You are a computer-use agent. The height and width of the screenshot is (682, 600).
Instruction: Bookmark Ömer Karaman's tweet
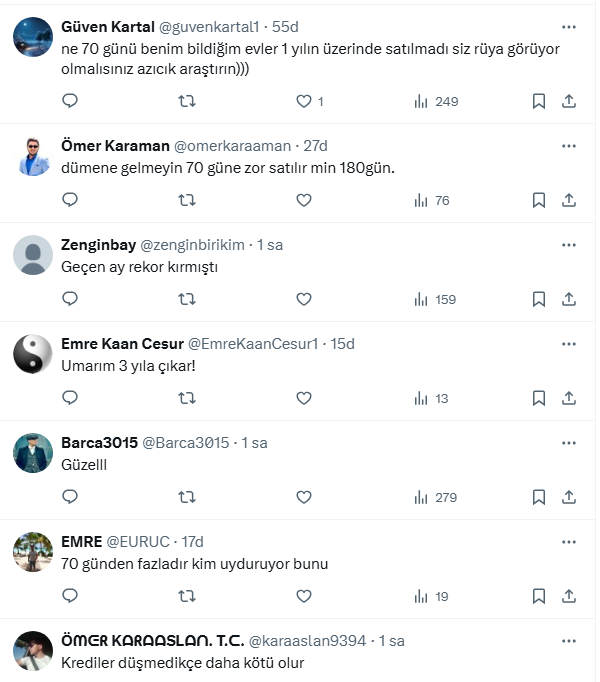pos(538,200)
